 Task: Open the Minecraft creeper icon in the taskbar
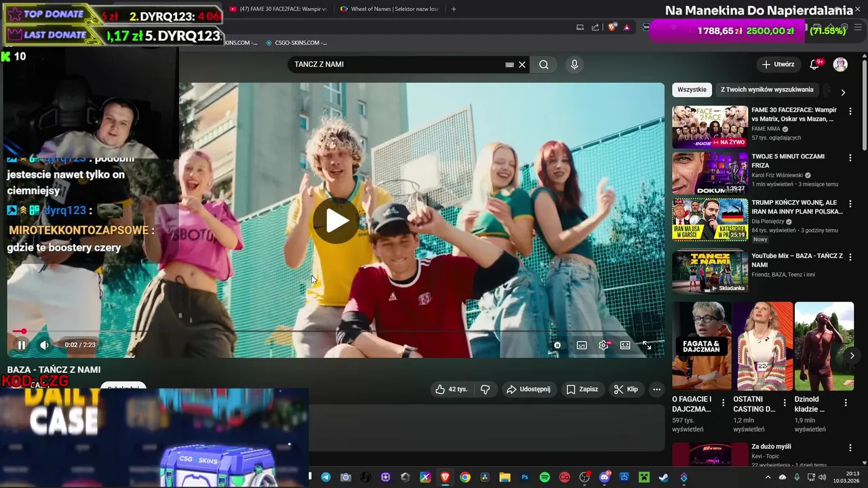(644, 477)
